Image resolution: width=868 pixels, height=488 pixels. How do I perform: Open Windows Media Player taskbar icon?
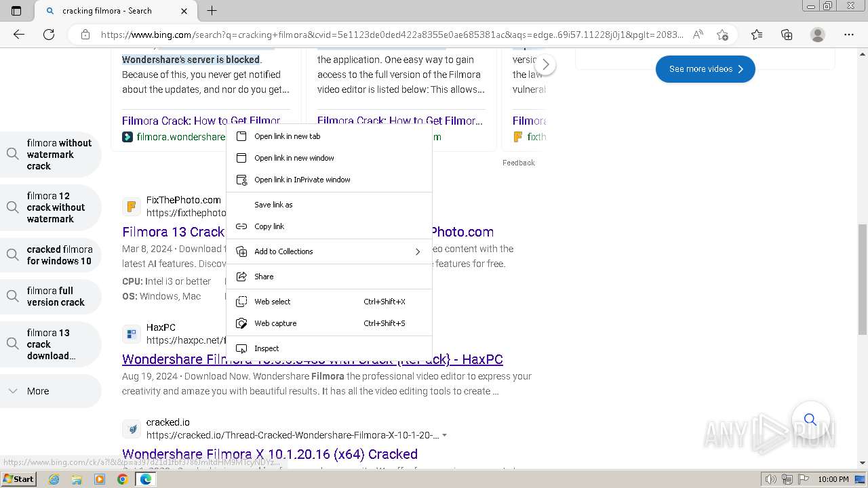click(100, 479)
